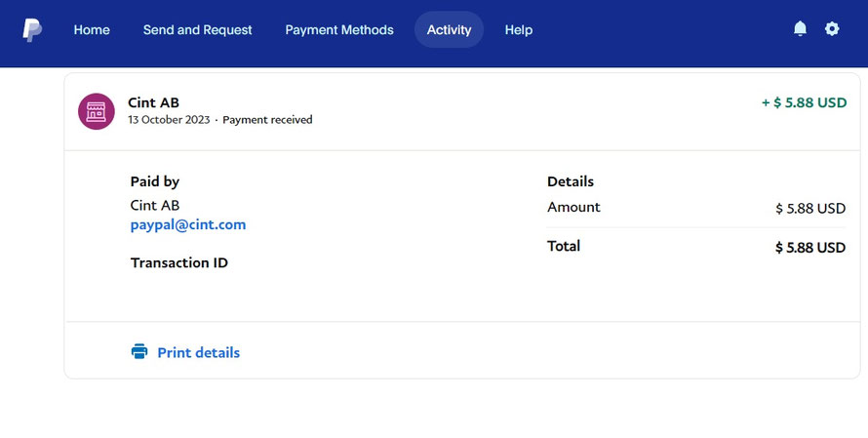
Task: Click the Cint AB transaction title
Action: pos(154,102)
